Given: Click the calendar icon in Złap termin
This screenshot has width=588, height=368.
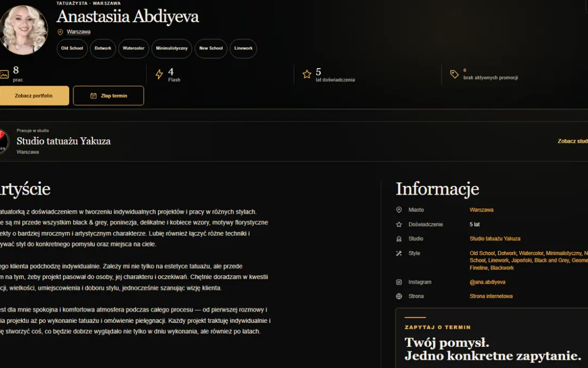Looking at the screenshot, I should click(x=94, y=96).
